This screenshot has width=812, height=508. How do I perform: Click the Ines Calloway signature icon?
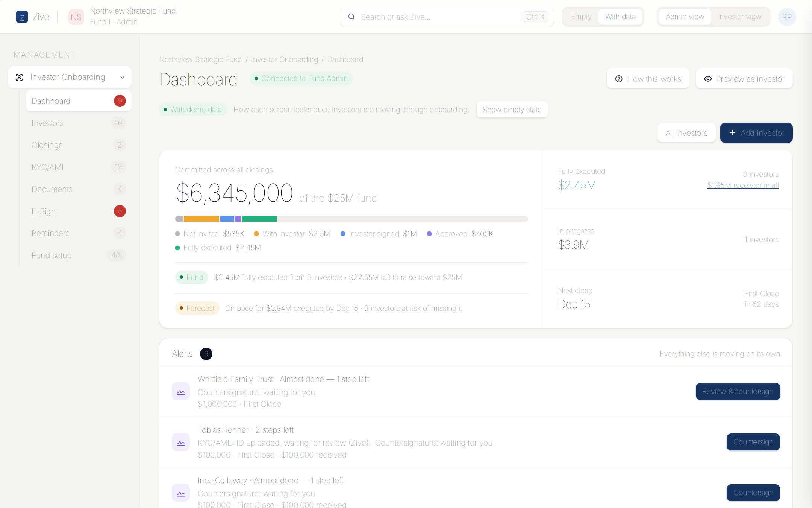[181, 493]
